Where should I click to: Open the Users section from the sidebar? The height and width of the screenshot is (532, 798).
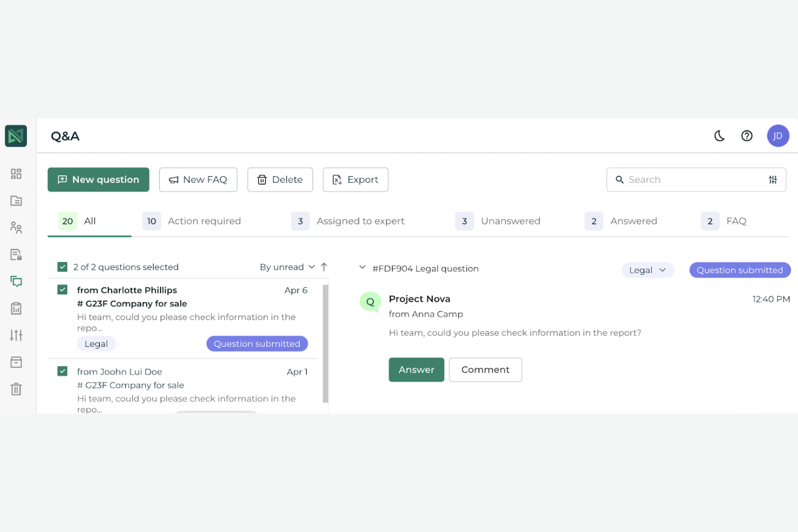tap(16, 227)
